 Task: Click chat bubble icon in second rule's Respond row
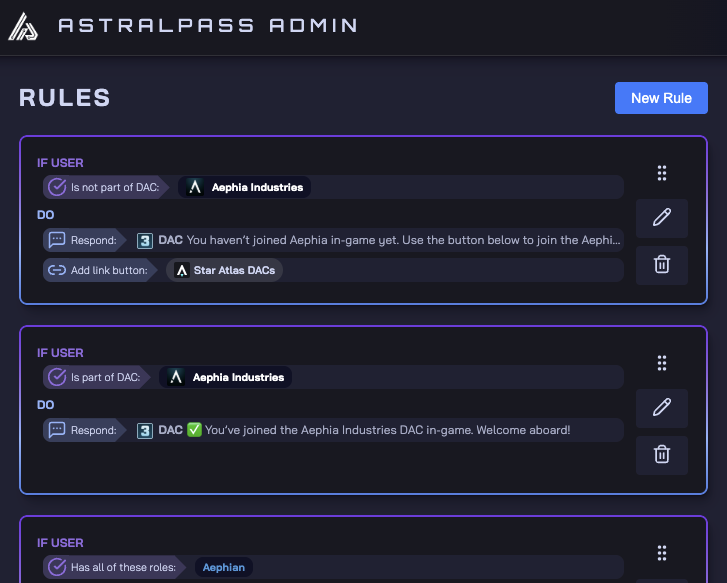pyautogui.click(x=57, y=430)
